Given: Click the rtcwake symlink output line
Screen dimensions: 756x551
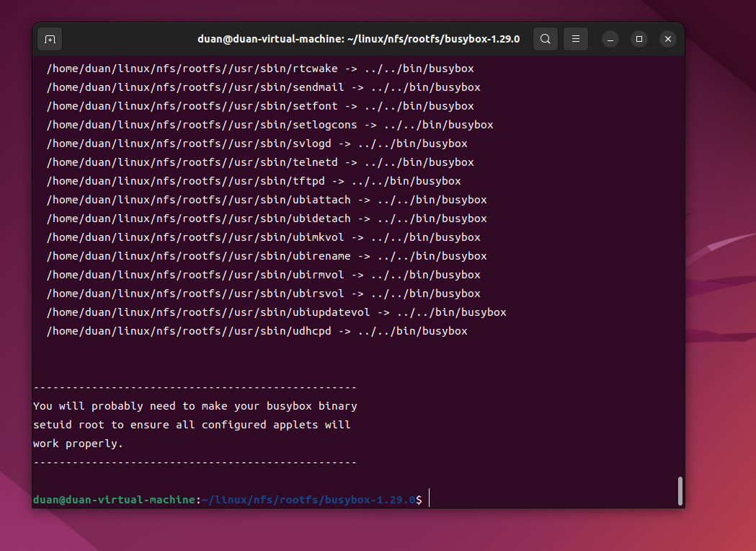Looking at the screenshot, I should click(260, 69).
